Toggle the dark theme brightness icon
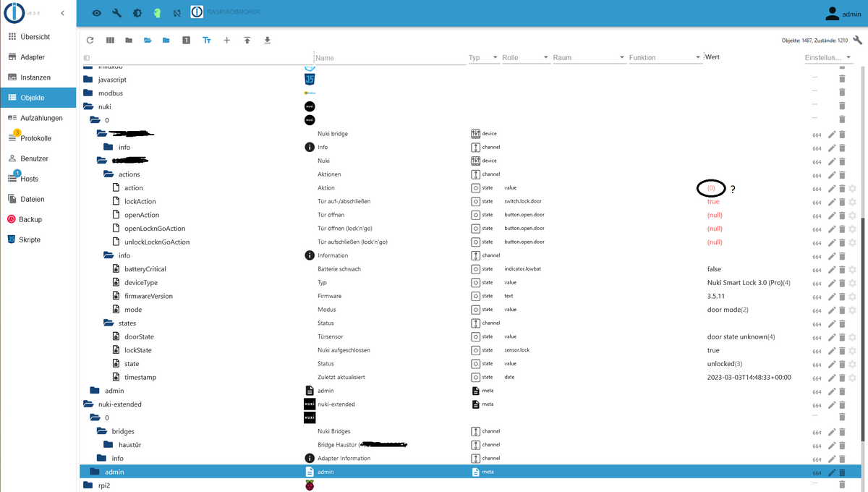 [x=137, y=13]
